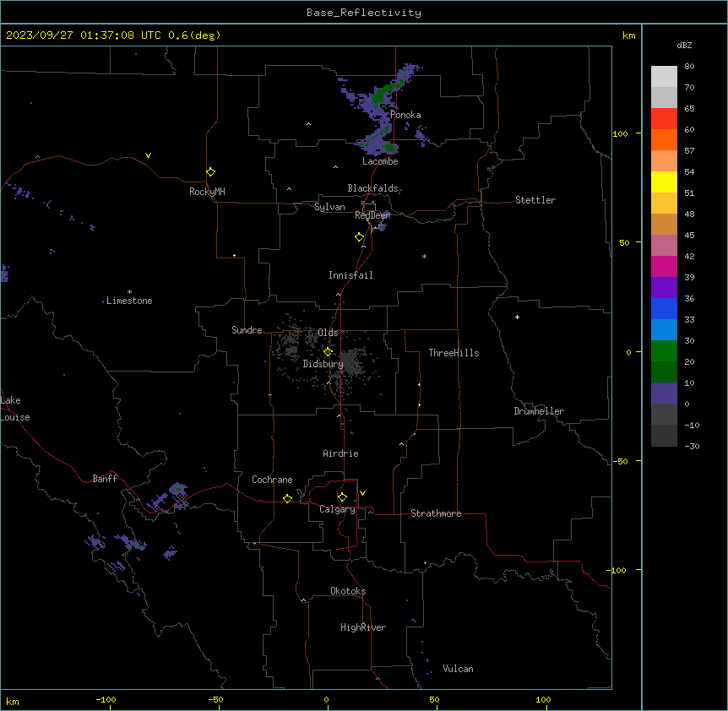Select the white asterisk east of Innisfail
This screenshot has width=728, height=711.
pyautogui.click(x=424, y=257)
